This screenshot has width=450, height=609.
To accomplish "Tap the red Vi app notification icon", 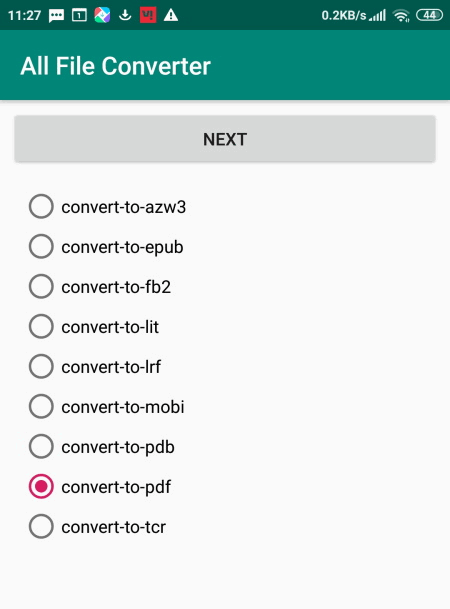I will coord(148,15).
